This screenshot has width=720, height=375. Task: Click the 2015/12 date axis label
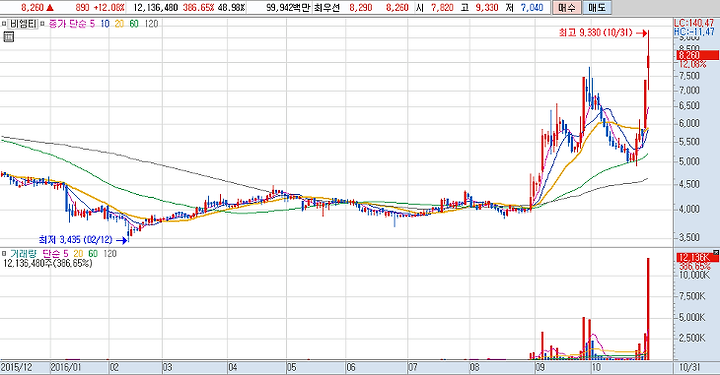[x=17, y=367]
